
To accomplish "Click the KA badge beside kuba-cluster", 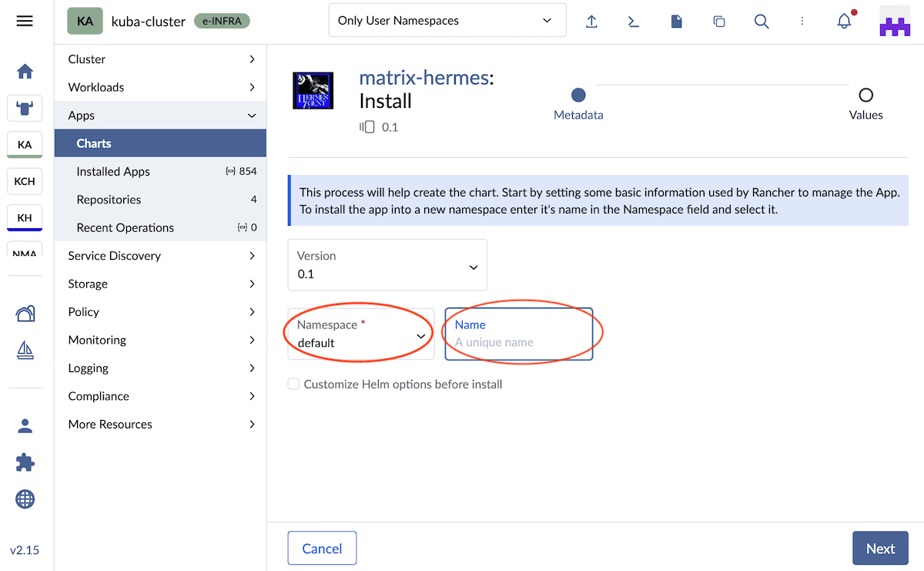I will [x=85, y=21].
